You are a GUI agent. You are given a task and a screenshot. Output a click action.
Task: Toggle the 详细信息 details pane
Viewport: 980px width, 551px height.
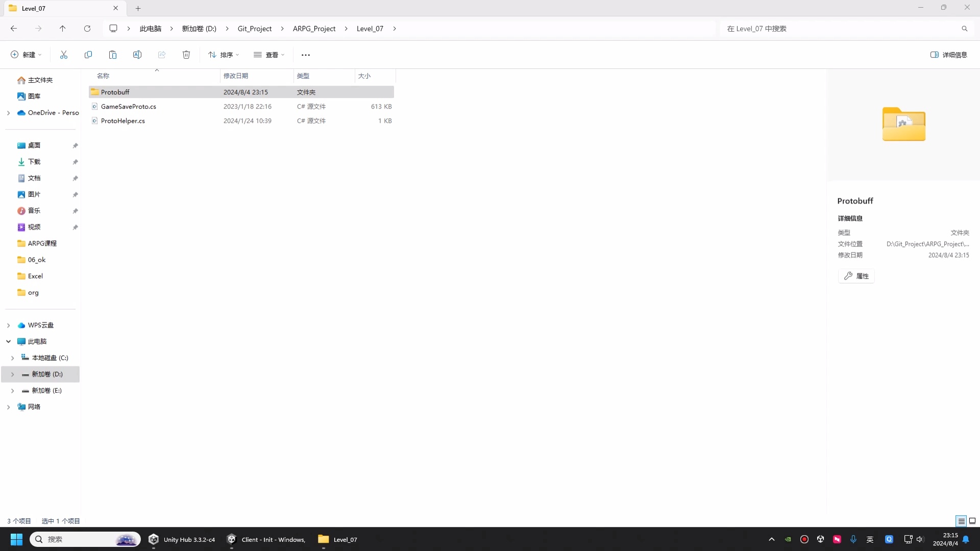948,55
